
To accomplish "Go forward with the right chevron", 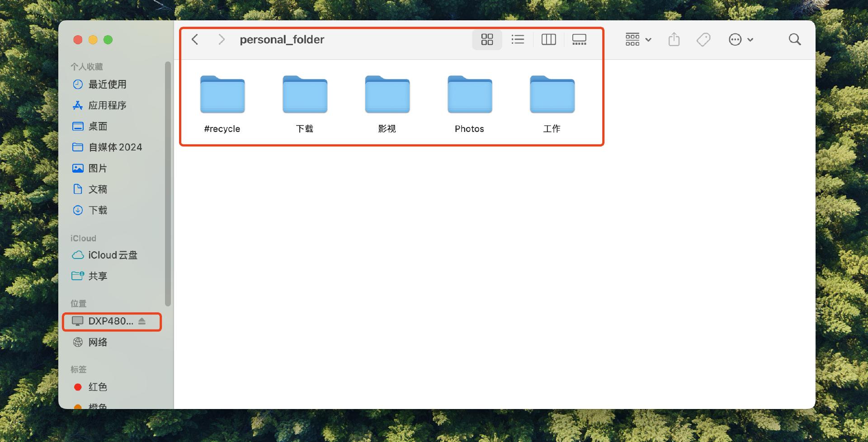I will point(221,39).
